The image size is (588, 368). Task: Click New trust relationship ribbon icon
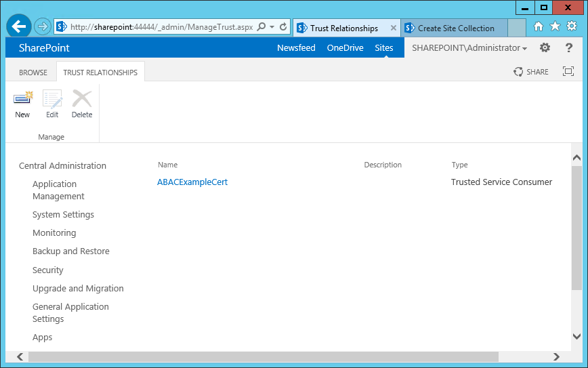tap(22, 104)
